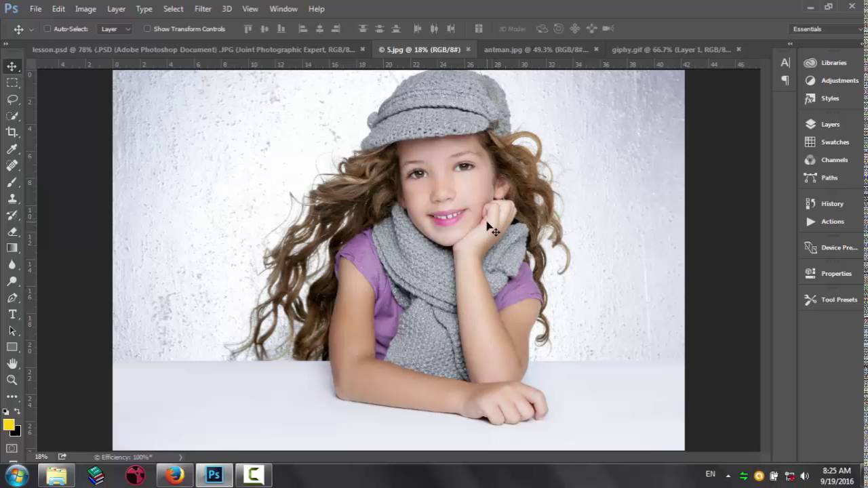Click the Photoshop taskbar button
Viewport: 868px width, 488px height.
tap(214, 475)
